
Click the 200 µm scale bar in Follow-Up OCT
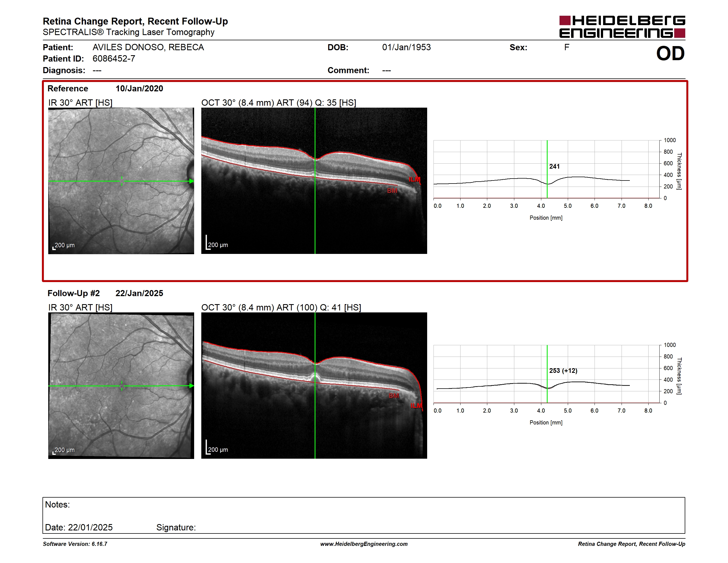pos(217,448)
